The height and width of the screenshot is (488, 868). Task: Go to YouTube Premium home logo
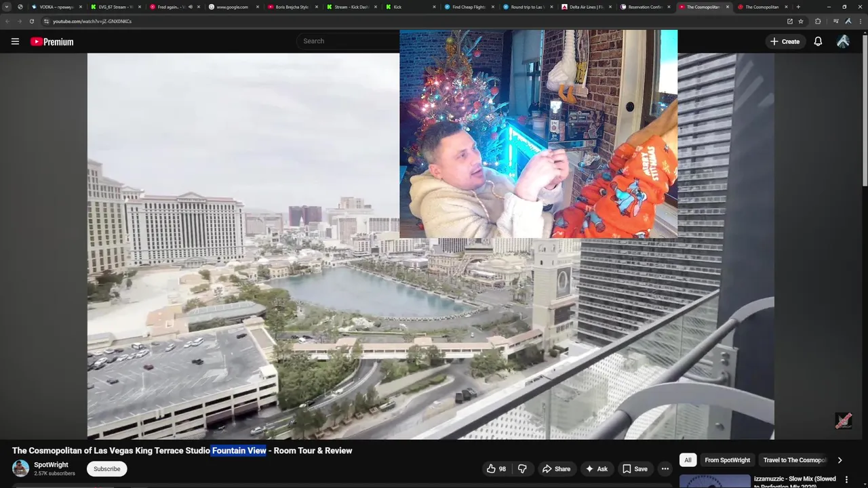(52, 41)
